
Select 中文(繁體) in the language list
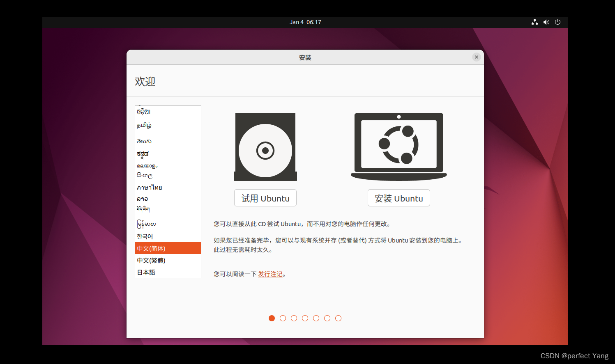click(168, 260)
